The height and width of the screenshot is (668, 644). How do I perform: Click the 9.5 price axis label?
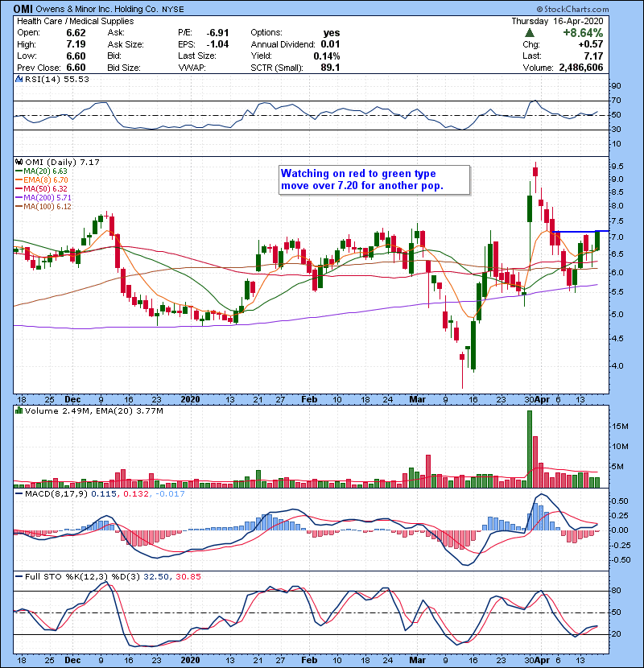pyautogui.click(x=617, y=166)
